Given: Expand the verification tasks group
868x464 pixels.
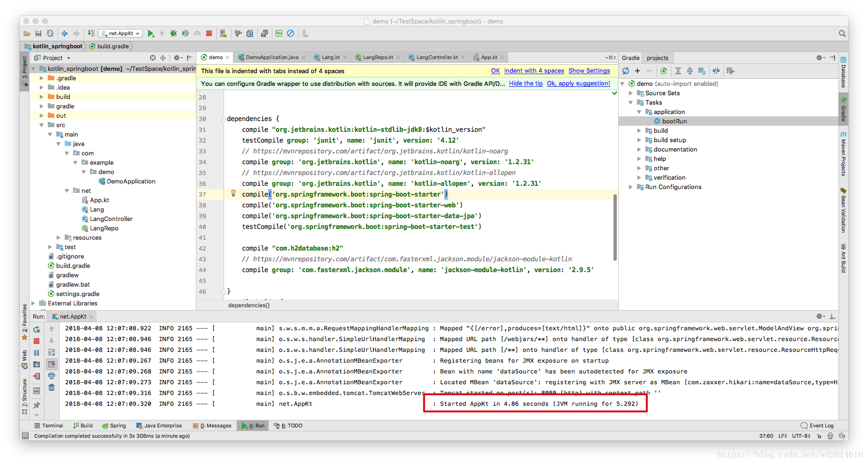Looking at the screenshot, I should 639,178.
